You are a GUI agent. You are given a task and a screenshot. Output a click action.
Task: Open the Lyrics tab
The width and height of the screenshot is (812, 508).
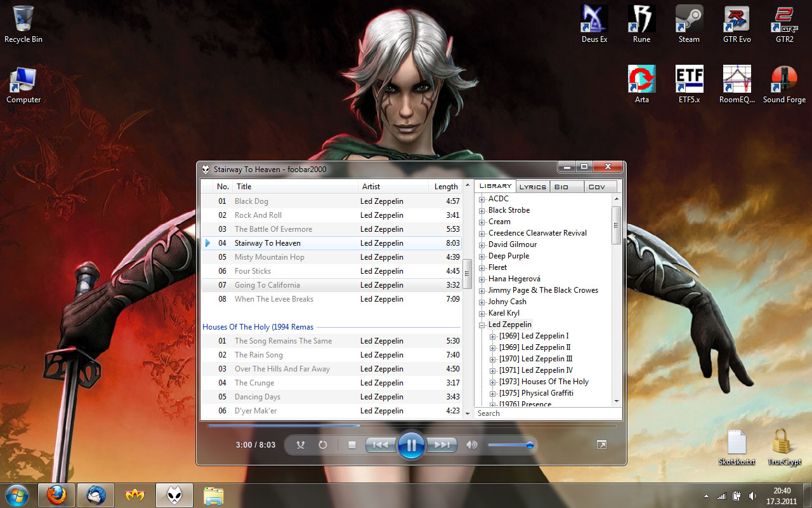(533, 187)
